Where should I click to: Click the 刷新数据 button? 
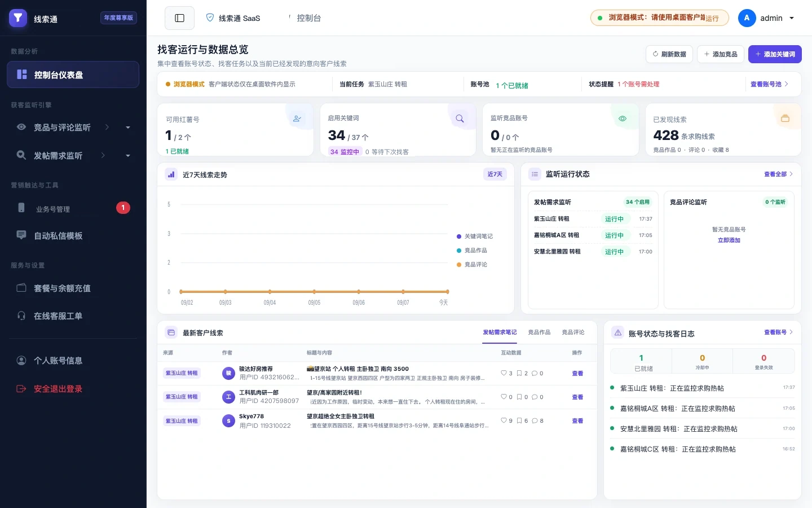tap(669, 54)
